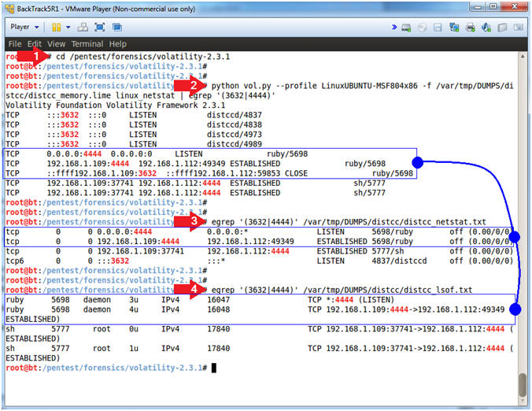Screen dimensions: 532x411
Task: Click the yellow Pause/Suspend VM icon
Action: click(57, 27)
